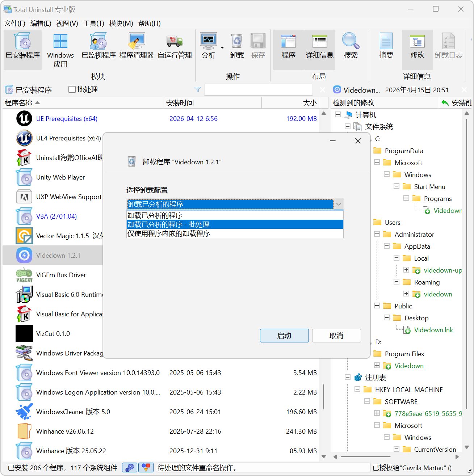Expand the 778e5eae-6519-5655 registry key
The height and width of the screenshot is (476, 474).
pyautogui.click(x=377, y=413)
